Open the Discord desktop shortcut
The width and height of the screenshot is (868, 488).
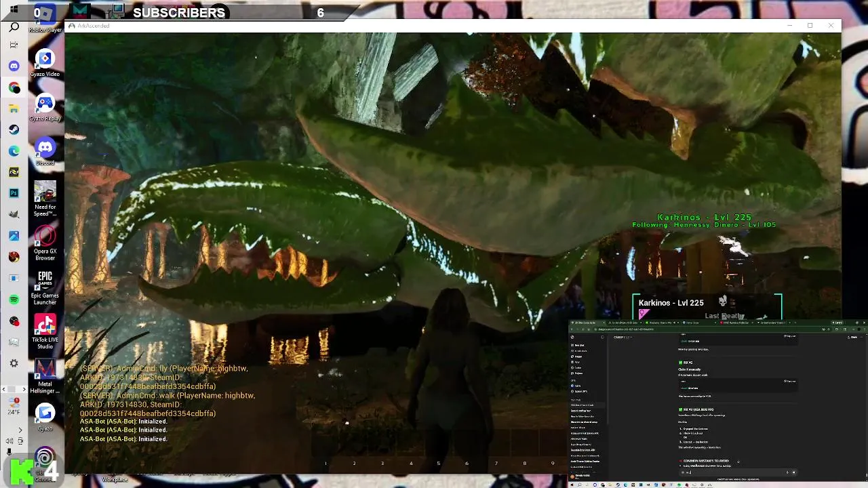[45, 151]
